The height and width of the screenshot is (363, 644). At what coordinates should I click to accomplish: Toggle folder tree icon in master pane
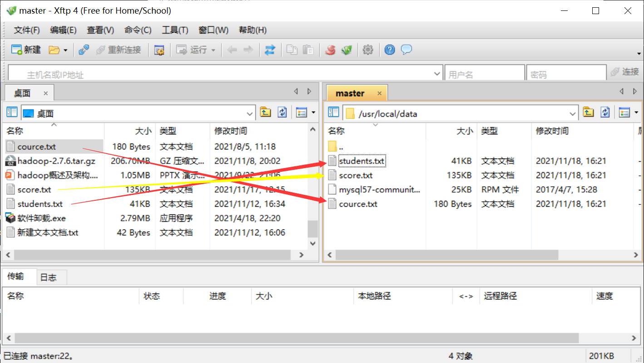pos(333,112)
